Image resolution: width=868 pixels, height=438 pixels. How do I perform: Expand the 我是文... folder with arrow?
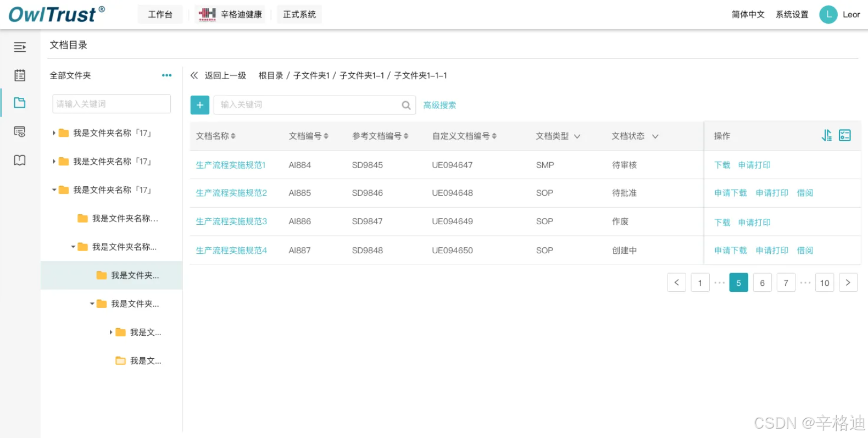[111, 332]
